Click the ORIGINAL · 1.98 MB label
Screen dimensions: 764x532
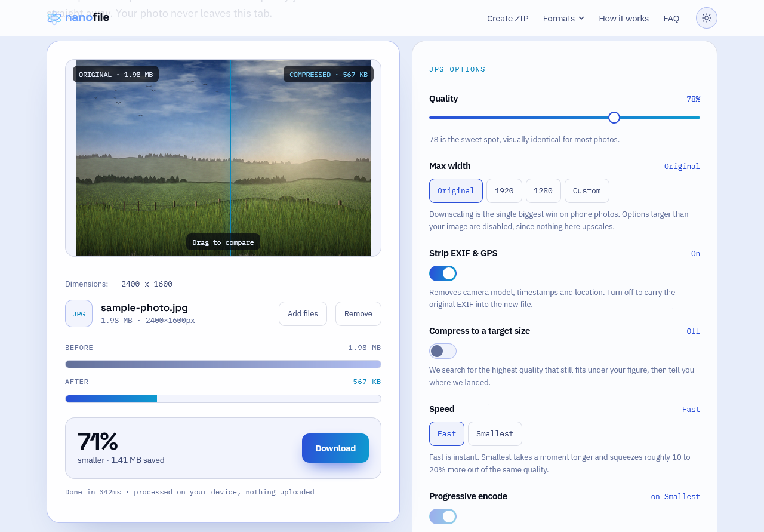point(116,75)
